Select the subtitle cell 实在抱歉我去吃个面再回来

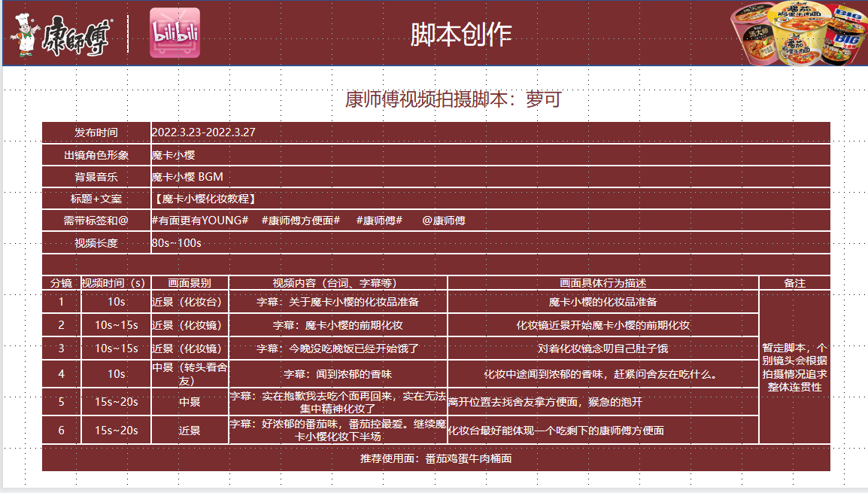(x=338, y=402)
